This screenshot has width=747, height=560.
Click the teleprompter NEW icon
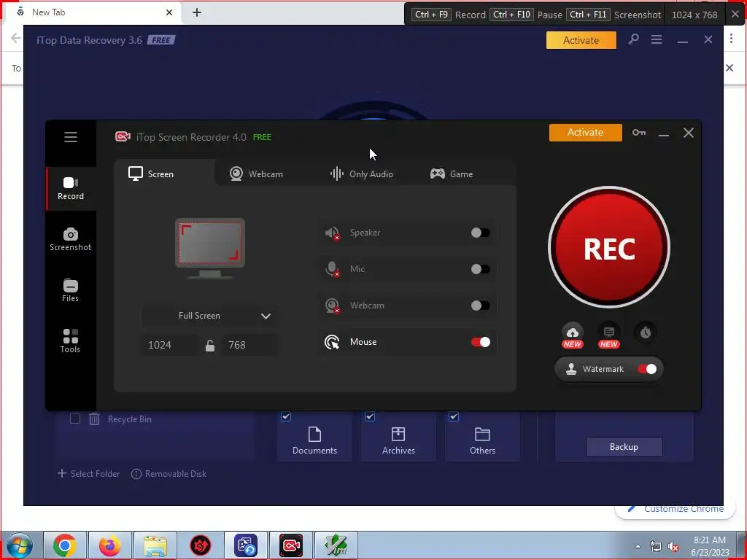coord(609,333)
